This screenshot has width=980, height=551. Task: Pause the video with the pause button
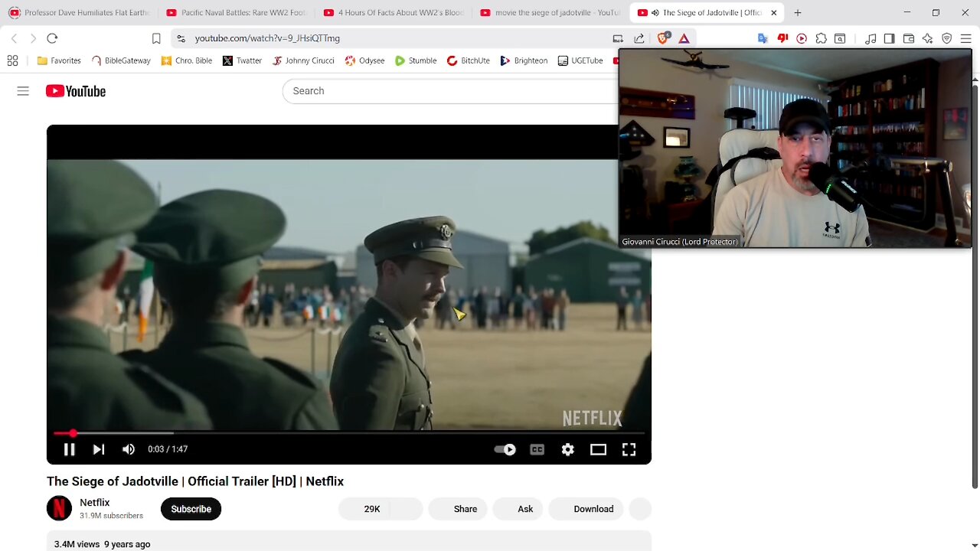[x=69, y=449]
